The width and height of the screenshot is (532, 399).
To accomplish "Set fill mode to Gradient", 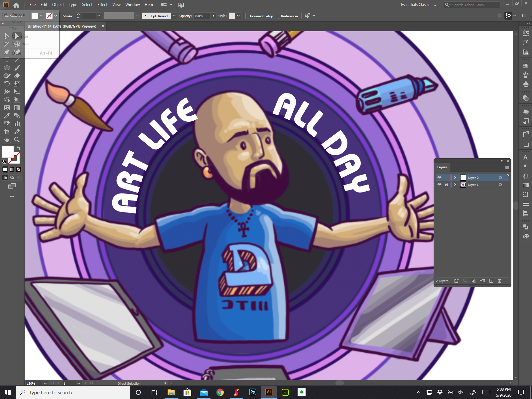I will [12, 169].
